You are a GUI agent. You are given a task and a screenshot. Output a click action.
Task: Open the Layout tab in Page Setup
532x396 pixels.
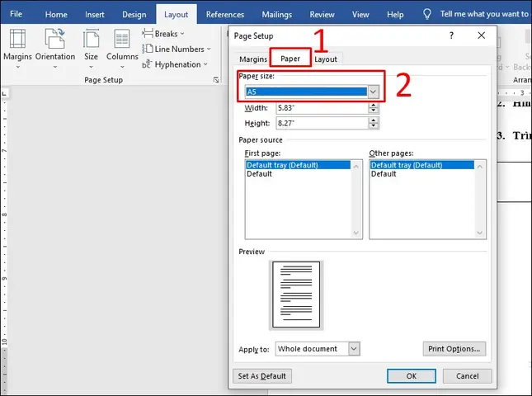pyautogui.click(x=326, y=59)
